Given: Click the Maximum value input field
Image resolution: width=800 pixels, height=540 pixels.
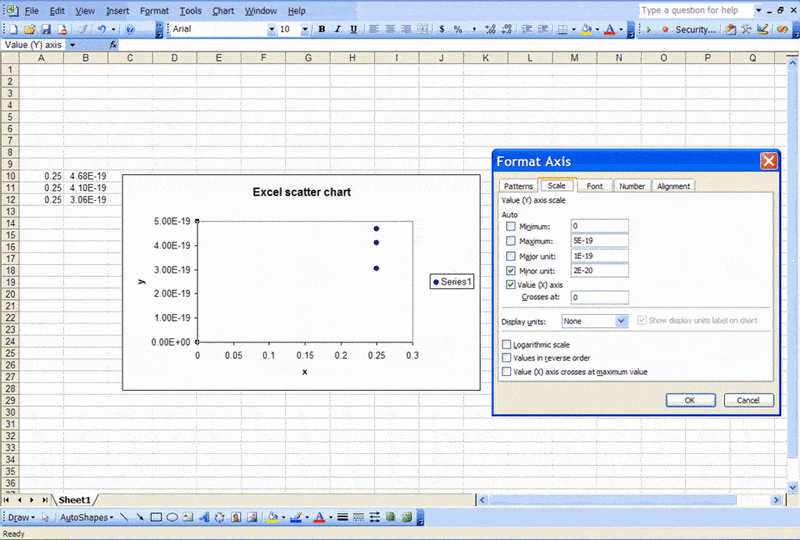Looking at the screenshot, I should click(599, 241).
